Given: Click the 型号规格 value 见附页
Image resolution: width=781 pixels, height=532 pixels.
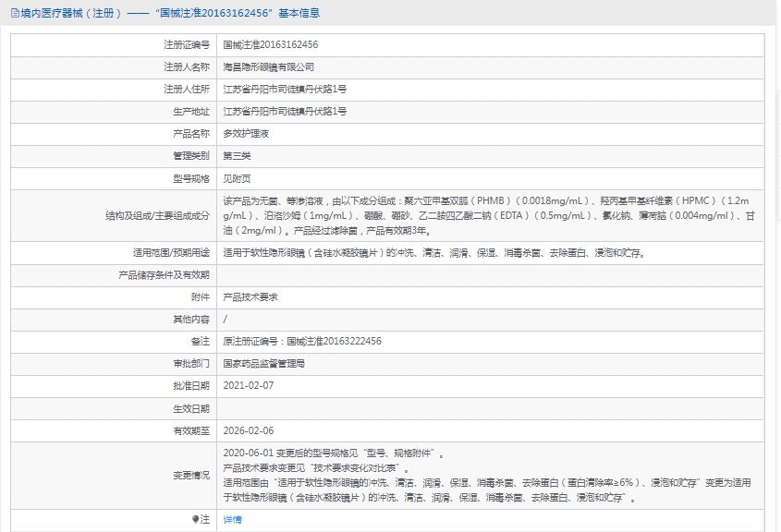Looking at the screenshot, I should point(237,178).
